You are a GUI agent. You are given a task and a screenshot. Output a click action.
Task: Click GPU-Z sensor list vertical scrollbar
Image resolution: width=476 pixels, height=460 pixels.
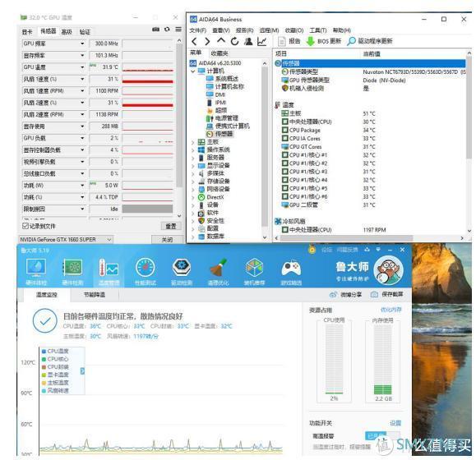tap(179, 116)
